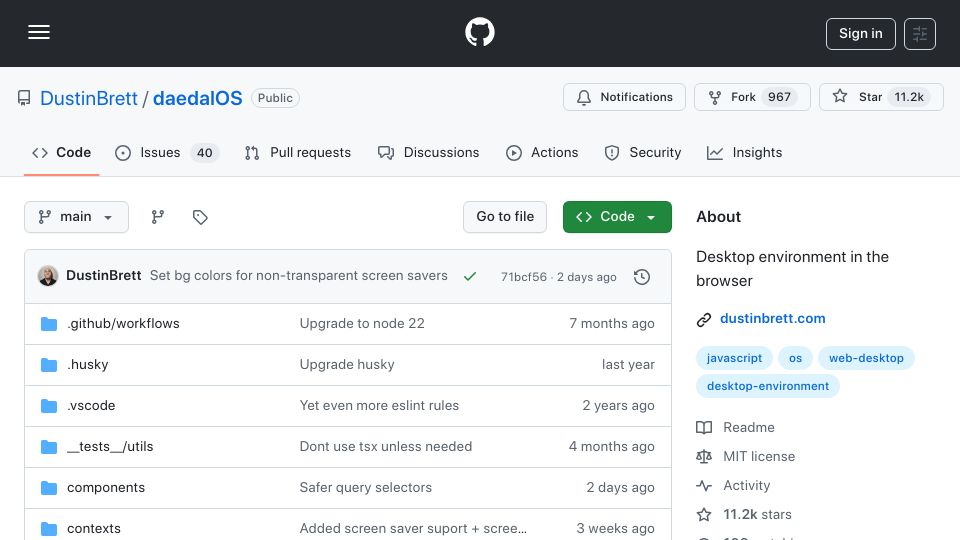View tags via the tag icon
The image size is (960, 540).
tap(200, 217)
